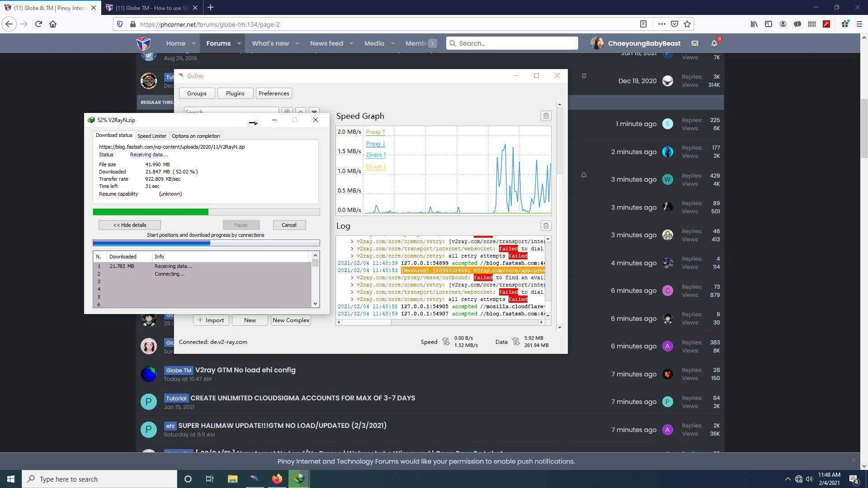Click the Firefox back arrow
This screenshot has height=488, width=868.
tap(9, 24)
